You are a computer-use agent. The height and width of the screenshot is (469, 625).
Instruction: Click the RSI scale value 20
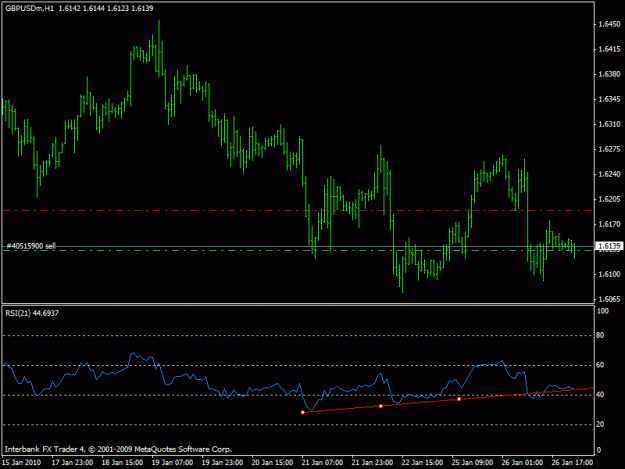(x=600, y=425)
